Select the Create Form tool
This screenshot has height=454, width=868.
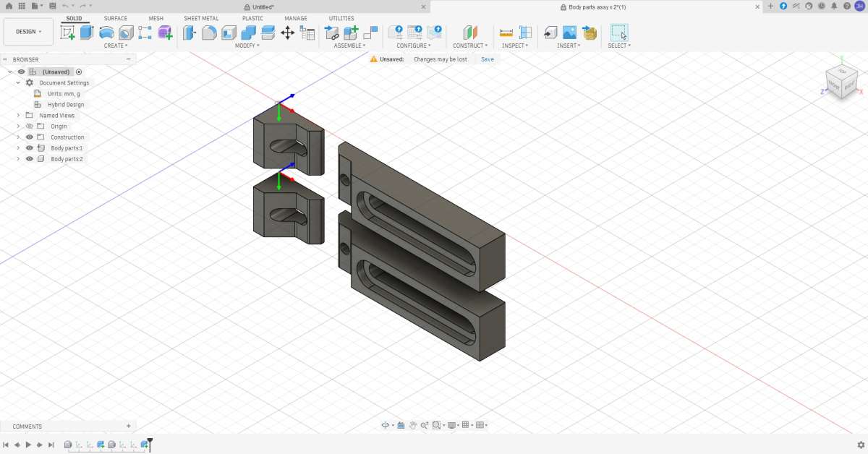165,33
